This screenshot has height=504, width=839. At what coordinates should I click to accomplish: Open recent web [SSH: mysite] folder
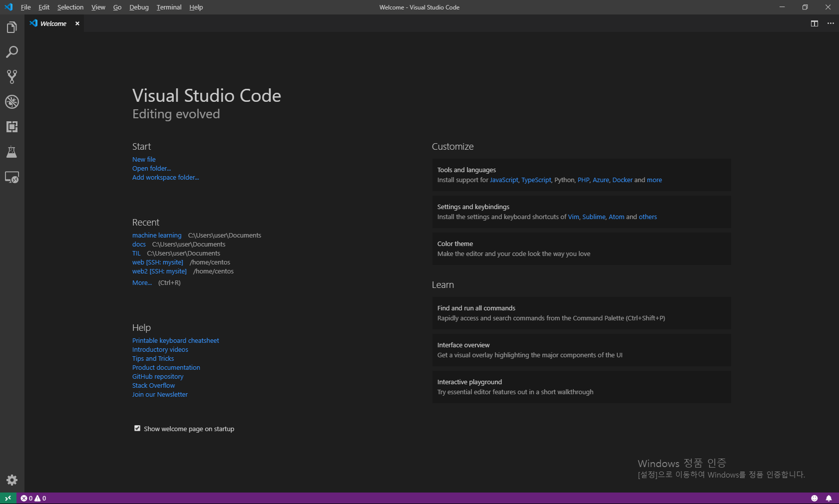tap(158, 262)
